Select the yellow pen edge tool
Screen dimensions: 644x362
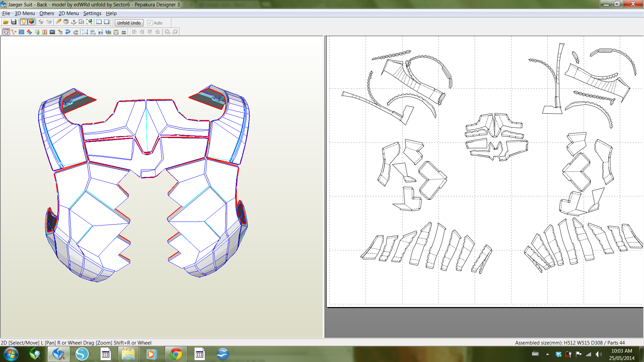58,22
